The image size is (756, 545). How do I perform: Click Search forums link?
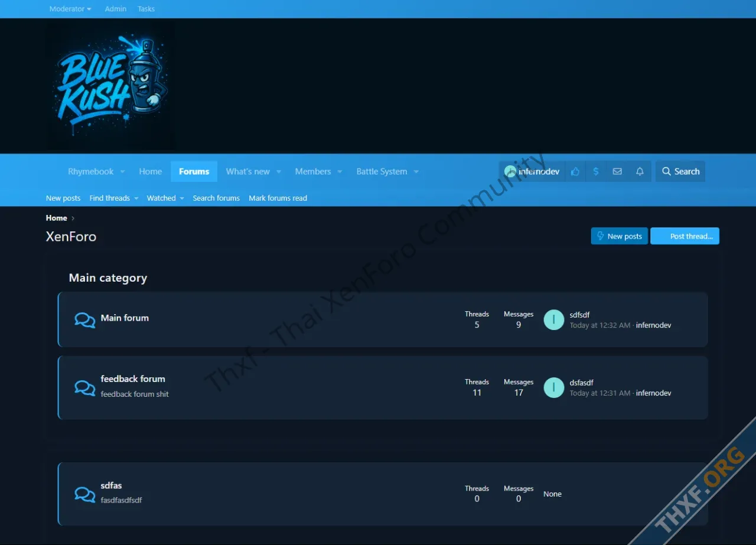(x=216, y=198)
